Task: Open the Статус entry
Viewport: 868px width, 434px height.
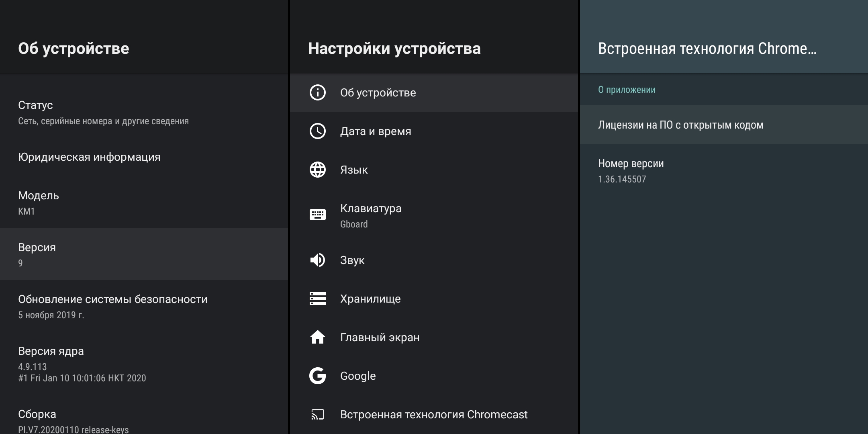Action: pyautogui.click(x=103, y=113)
